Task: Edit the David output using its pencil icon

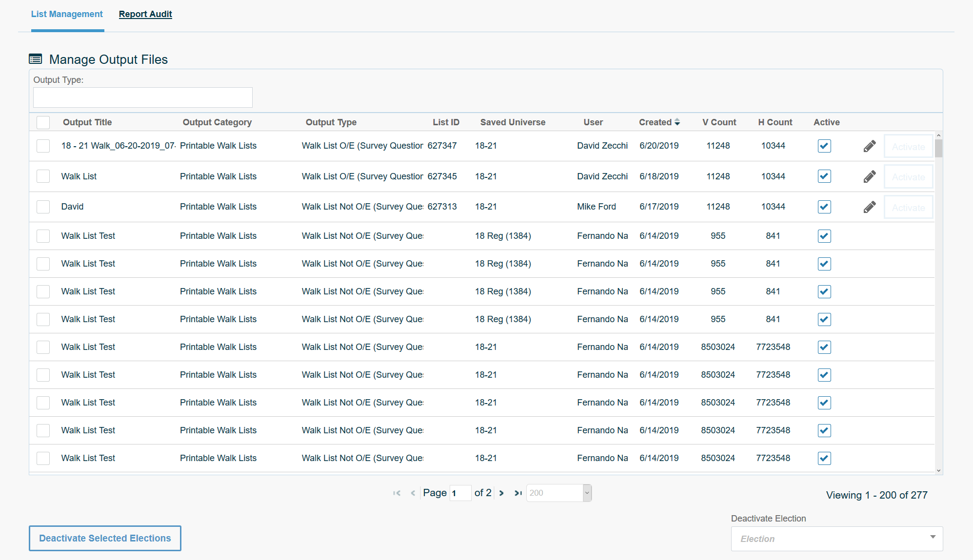Action: click(x=869, y=207)
